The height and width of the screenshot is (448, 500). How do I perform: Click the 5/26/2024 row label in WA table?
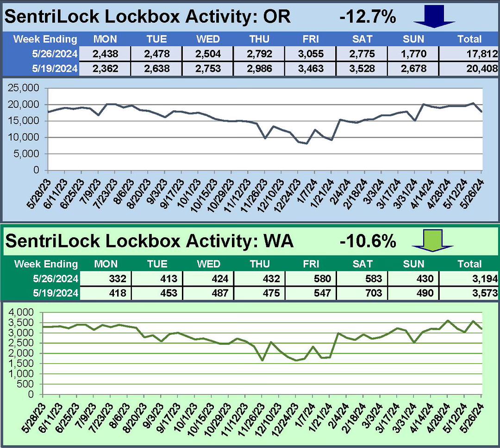[56, 279]
